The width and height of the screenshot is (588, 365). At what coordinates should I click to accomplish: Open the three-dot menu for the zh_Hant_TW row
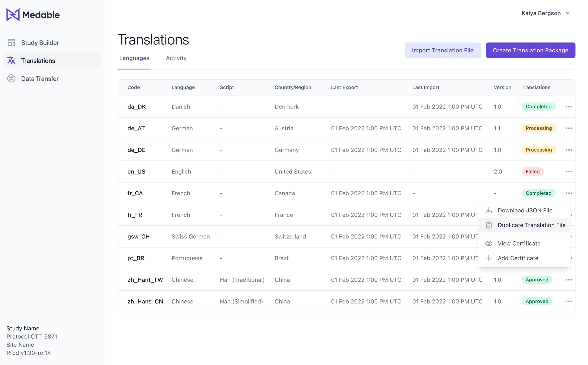click(x=569, y=280)
